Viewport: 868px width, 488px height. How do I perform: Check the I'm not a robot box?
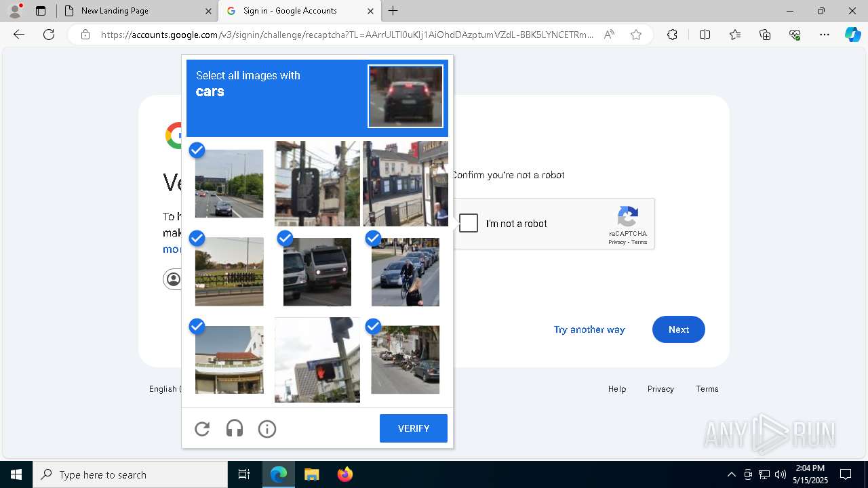pos(469,223)
